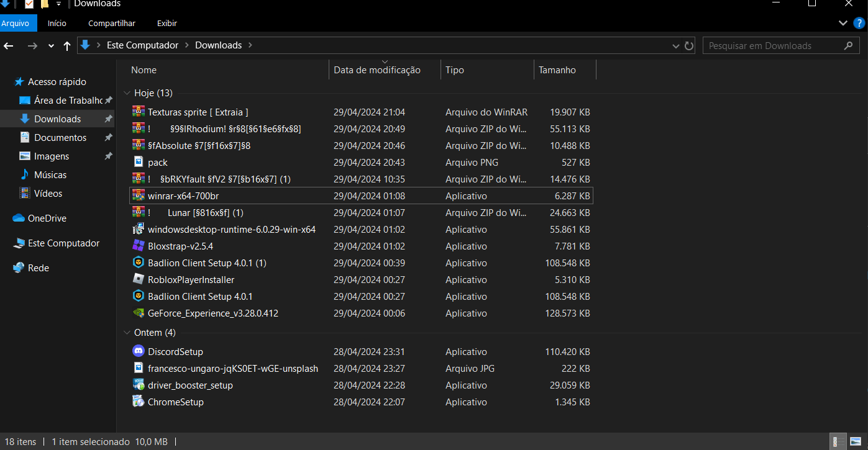Click "1 item selecionado 10,0 MB" status text
Viewport: 868px width, 450px height.
[x=109, y=442]
